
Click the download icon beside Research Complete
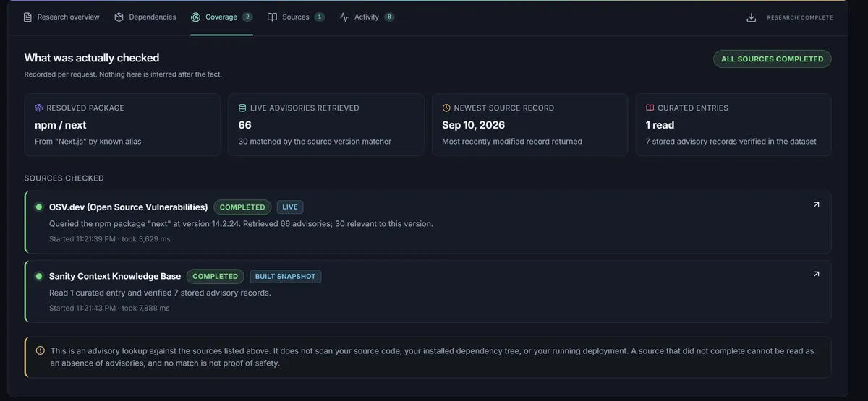(752, 17)
